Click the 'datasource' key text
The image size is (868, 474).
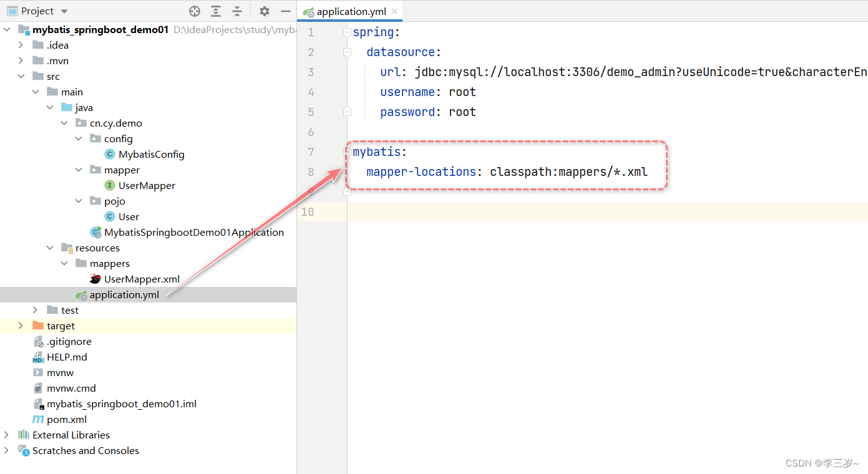[401, 52]
